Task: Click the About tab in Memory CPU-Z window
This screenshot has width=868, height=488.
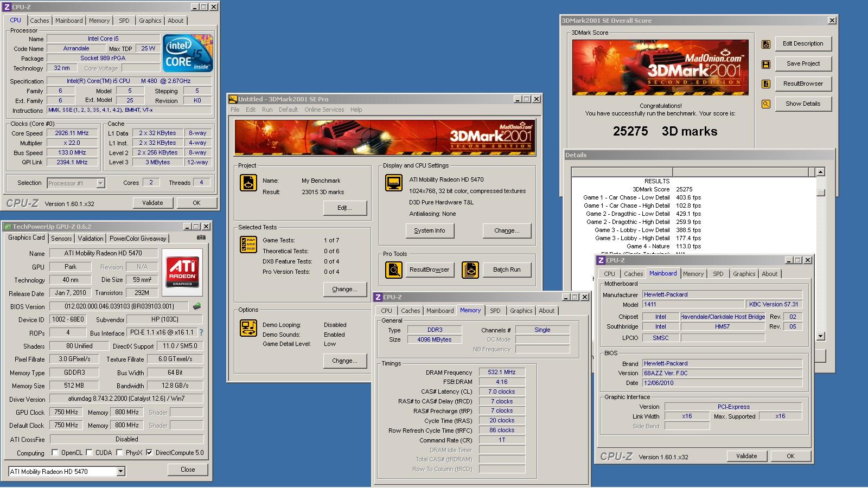Action: [x=546, y=311]
